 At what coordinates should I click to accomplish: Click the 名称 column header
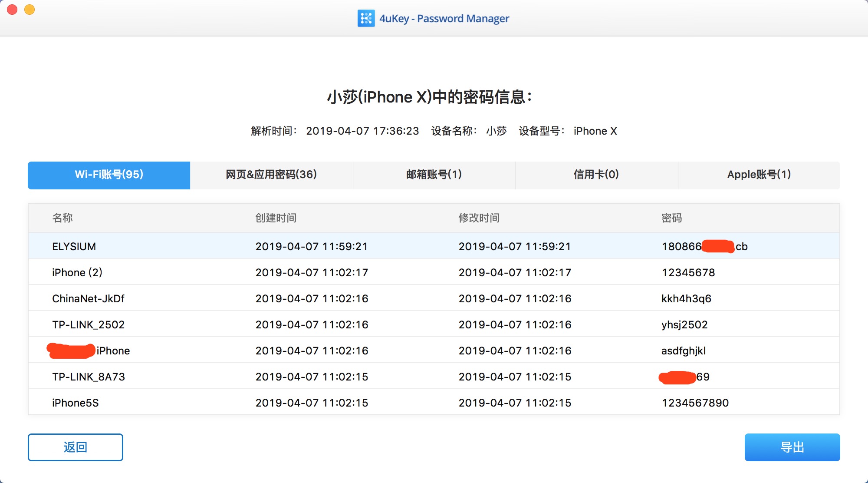click(62, 218)
